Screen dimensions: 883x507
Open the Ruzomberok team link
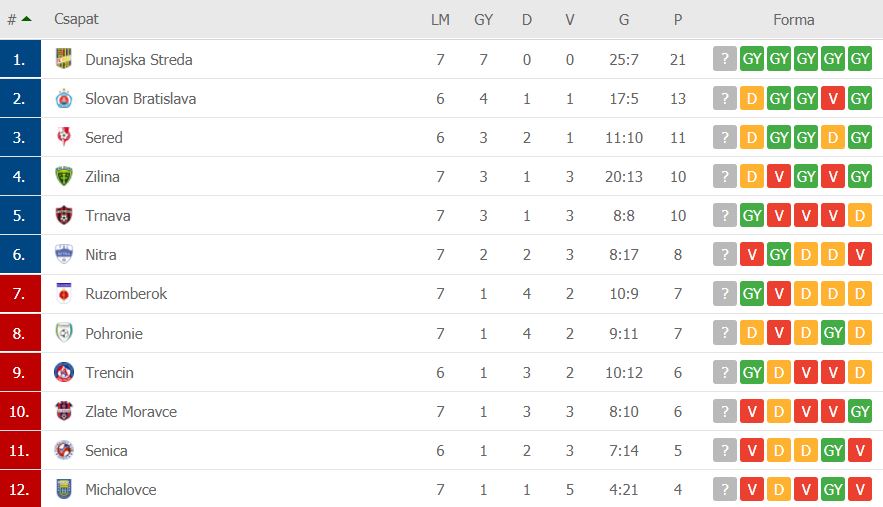pyautogui.click(x=126, y=293)
